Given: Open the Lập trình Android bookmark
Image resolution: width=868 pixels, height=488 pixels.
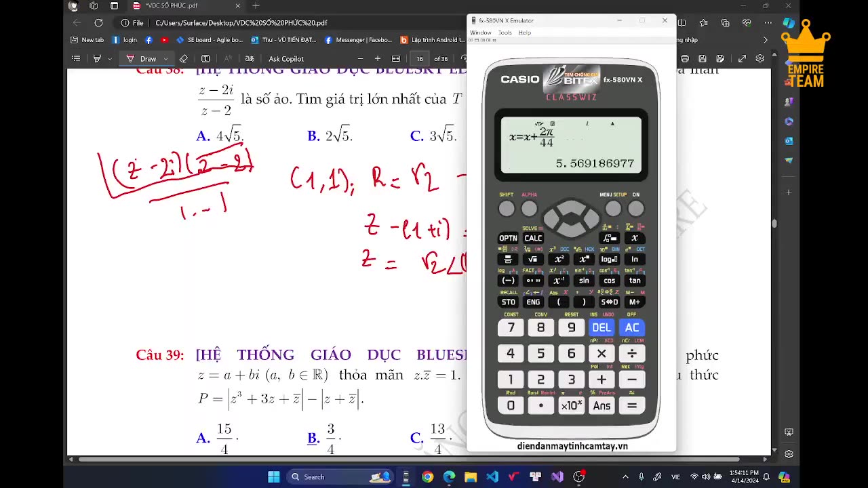Looking at the screenshot, I should [x=433, y=40].
